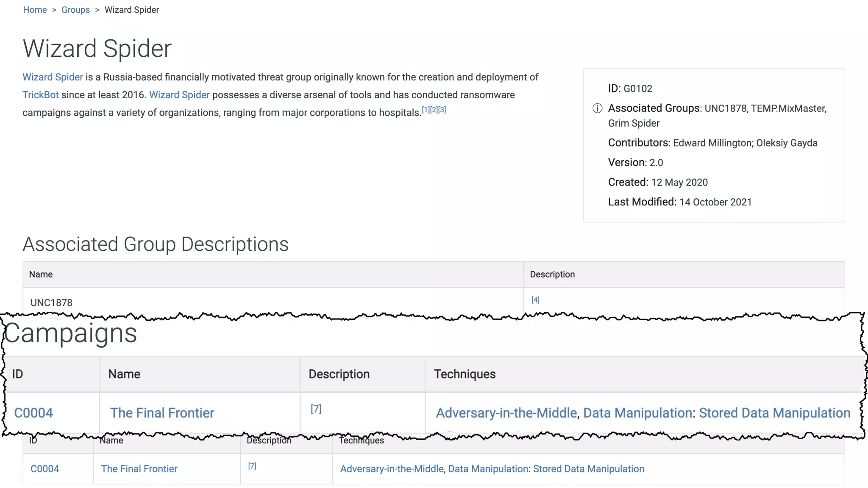
Task: Open citation reference [1]
Action: (x=426, y=110)
